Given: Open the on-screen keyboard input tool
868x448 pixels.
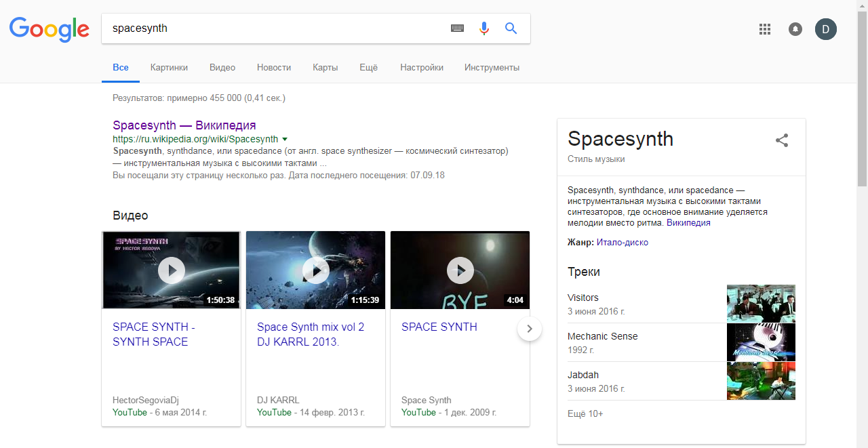Looking at the screenshot, I should click(x=458, y=28).
